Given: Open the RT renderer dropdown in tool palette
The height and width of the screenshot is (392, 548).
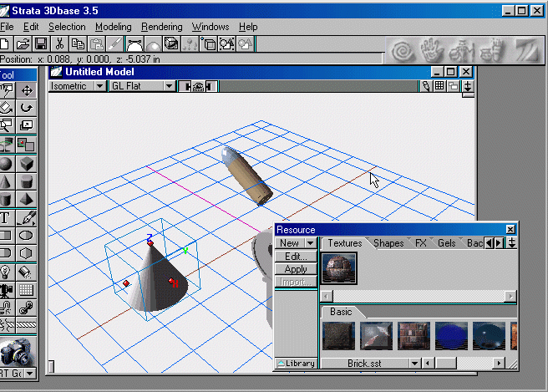Looking at the screenshot, I should pyautogui.click(x=30, y=374).
